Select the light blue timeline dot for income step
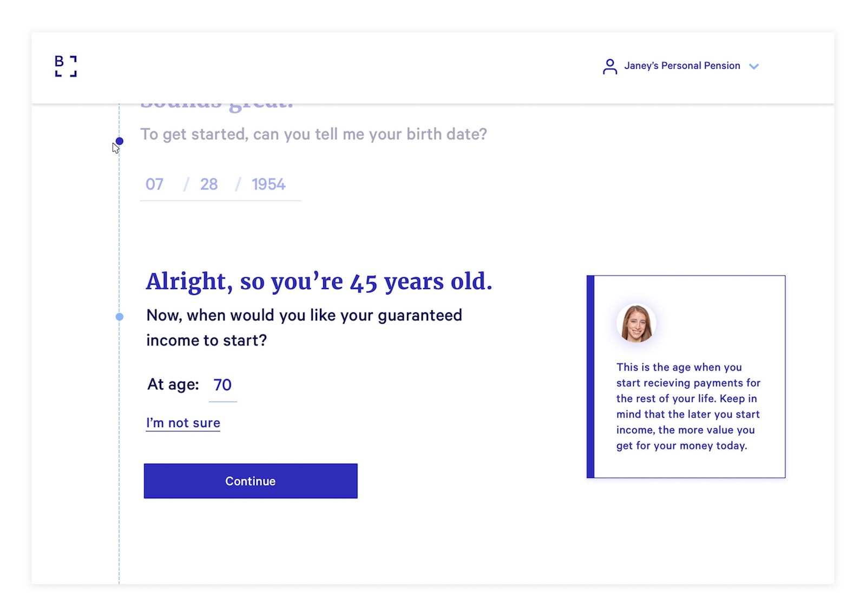Viewport: 866px width, 616px height. click(x=120, y=317)
